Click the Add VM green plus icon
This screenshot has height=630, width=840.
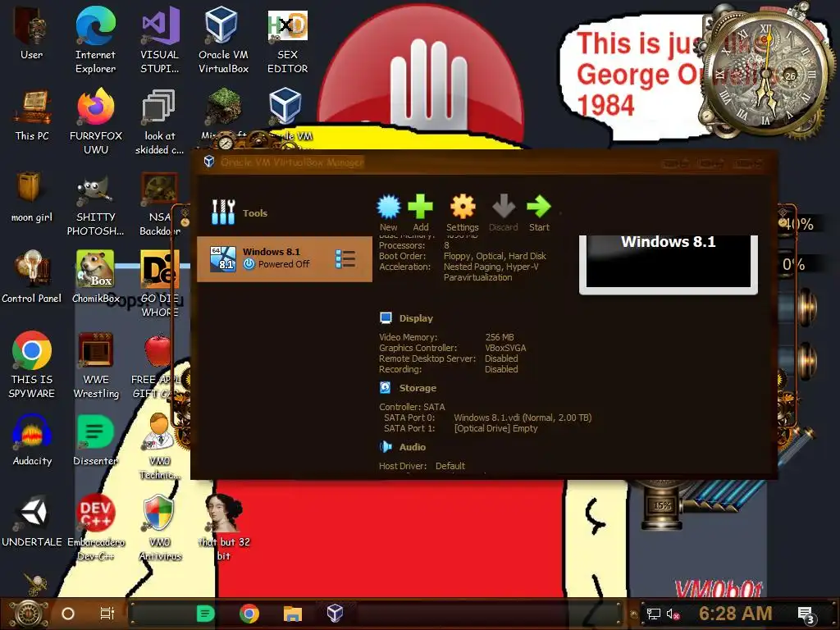[x=421, y=212]
